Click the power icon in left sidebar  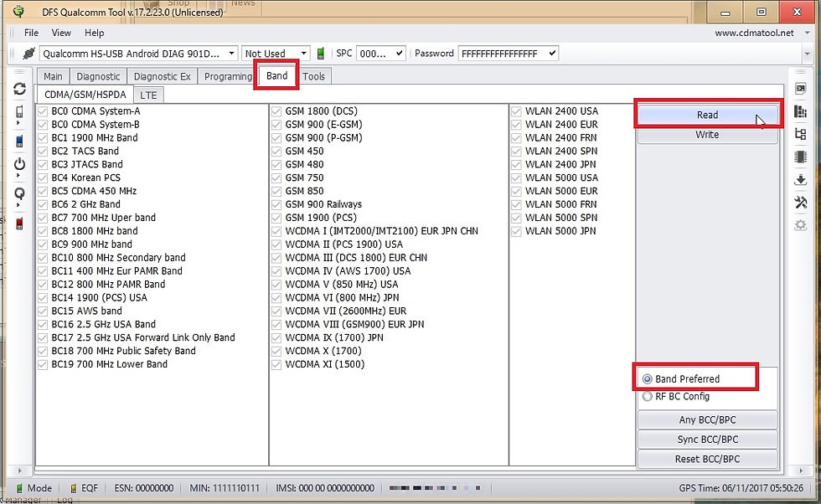(19, 164)
